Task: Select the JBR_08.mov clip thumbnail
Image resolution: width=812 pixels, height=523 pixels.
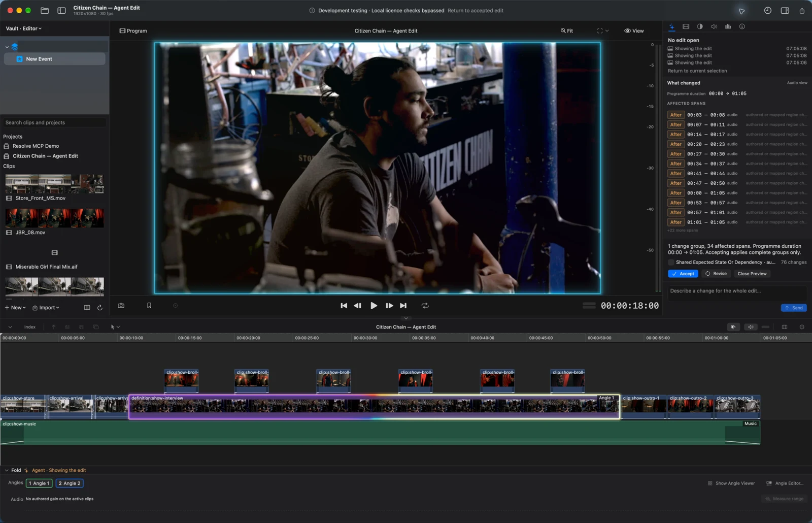Action: [54, 218]
